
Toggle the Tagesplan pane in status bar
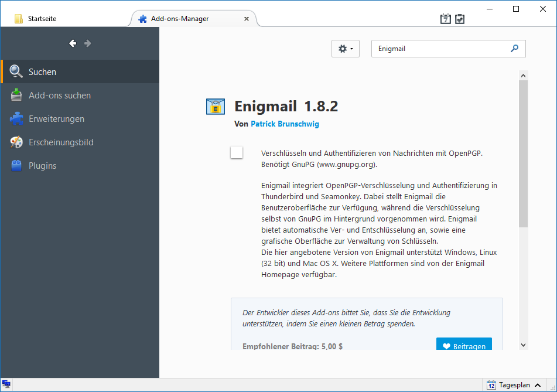[x=514, y=385]
